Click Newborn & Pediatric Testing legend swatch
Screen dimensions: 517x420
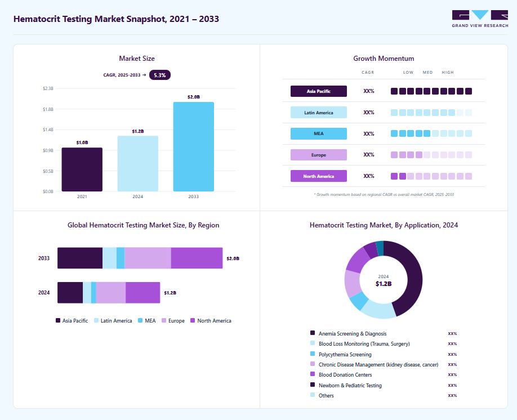[x=313, y=385]
